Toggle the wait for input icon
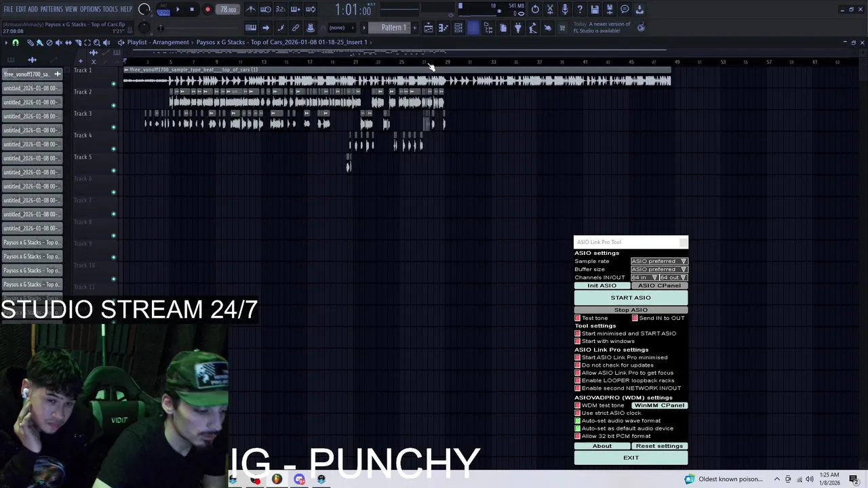Image resolution: width=868 pixels, height=488 pixels. click(x=265, y=9)
